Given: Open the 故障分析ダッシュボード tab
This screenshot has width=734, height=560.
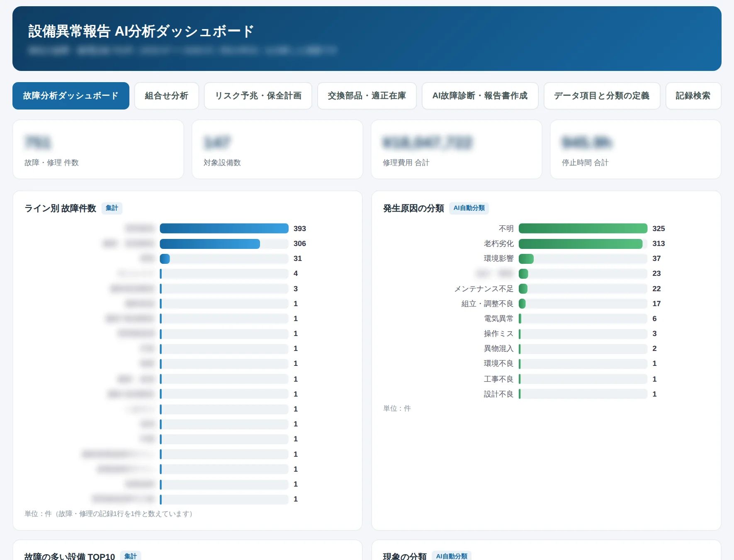Looking at the screenshot, I should pyautogui.click(x=71, y=96).
